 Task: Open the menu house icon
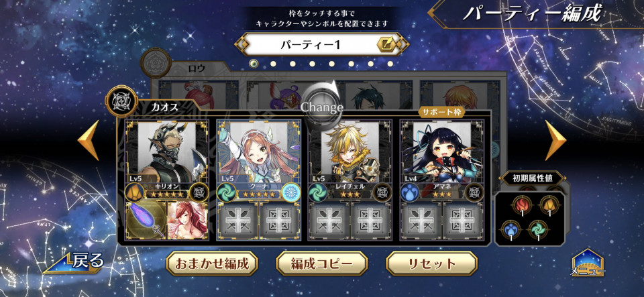(x=588, y=263)
